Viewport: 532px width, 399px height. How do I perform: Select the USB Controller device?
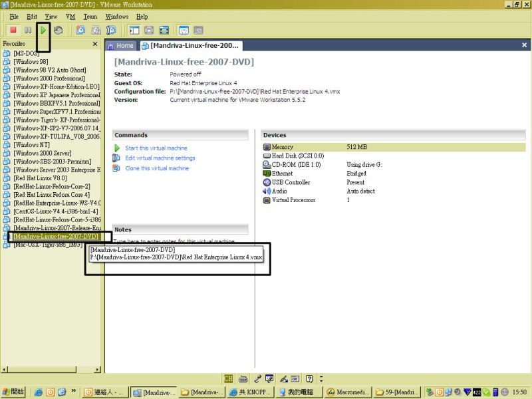pyautogui.click(x=291, y=182)
